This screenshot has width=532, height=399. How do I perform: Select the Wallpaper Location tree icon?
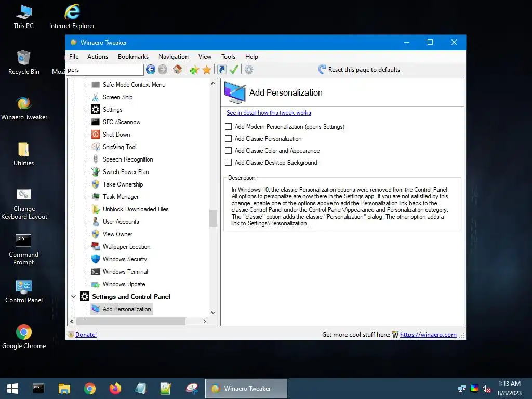[96, 247]
